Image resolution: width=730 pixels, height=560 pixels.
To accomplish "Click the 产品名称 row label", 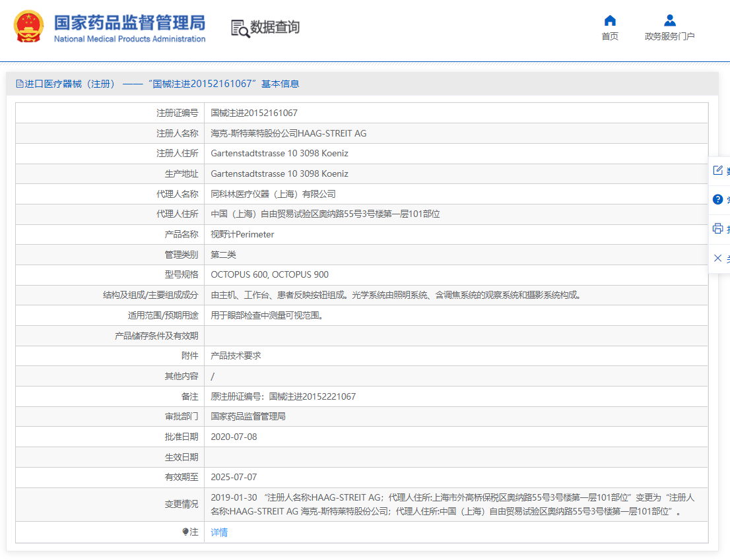I will click(182, 234).
